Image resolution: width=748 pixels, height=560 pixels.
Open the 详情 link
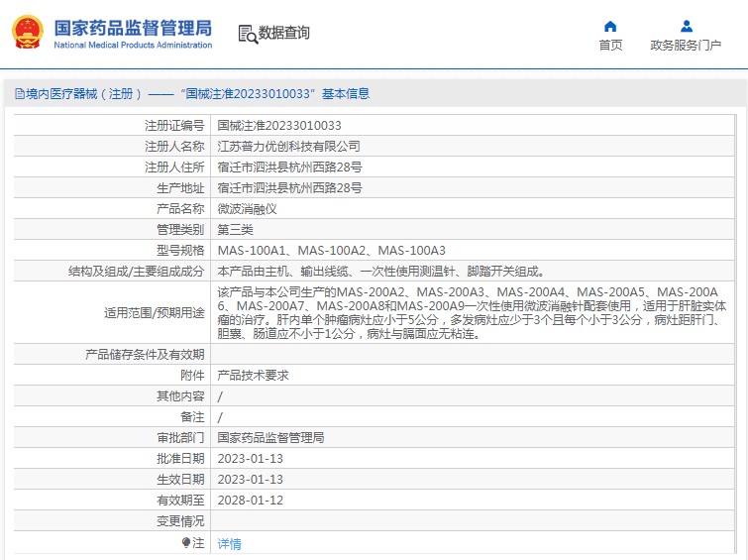[230, 543]
